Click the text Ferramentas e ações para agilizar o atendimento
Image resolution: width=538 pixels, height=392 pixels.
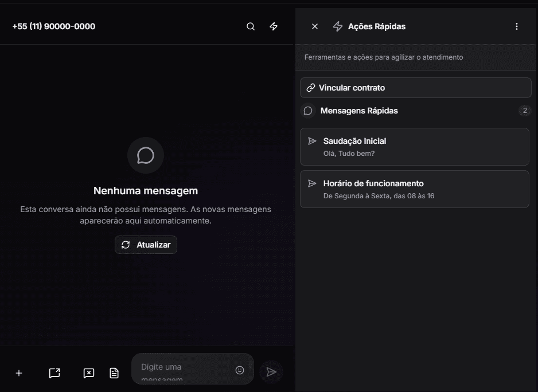[x=384, y=57]
